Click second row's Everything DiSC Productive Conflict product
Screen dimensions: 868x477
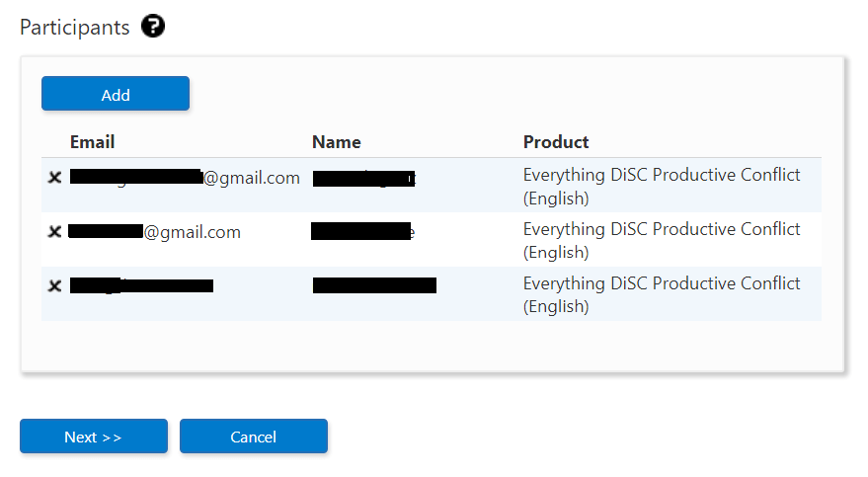pos(662,240)
